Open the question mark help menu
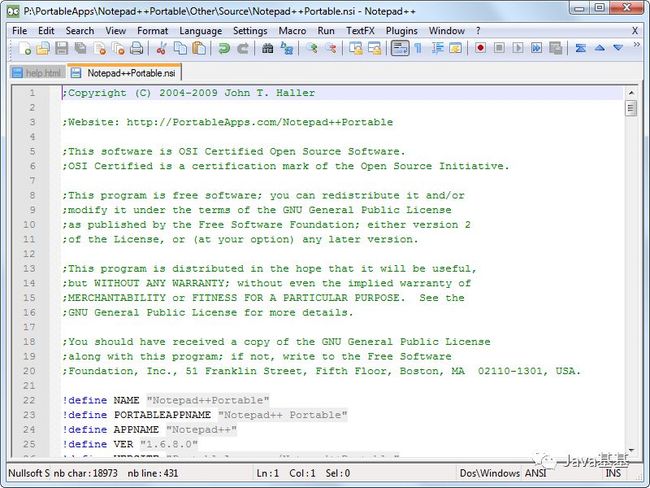 478,31
